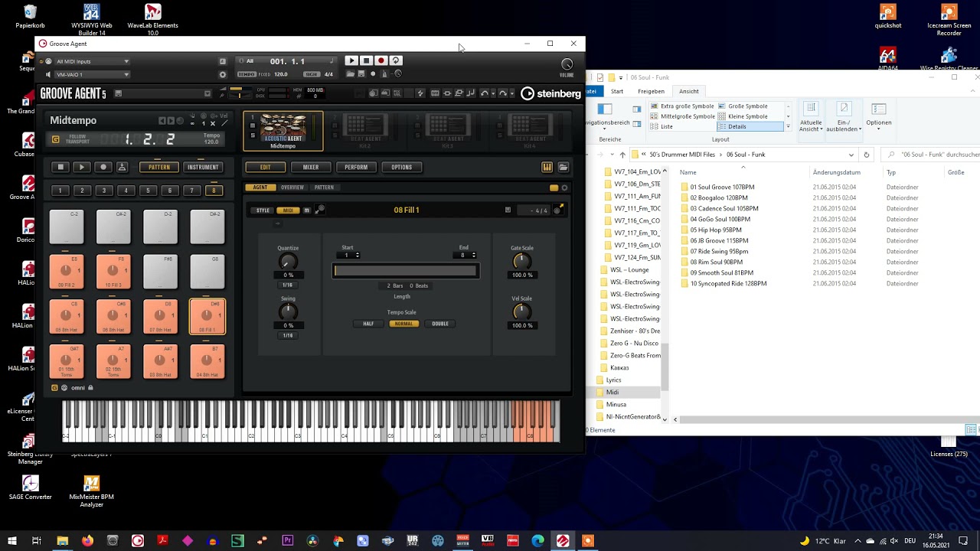
Task: Open the VM-VAIO 1 output dropdown
Action: tap(93, 74)
